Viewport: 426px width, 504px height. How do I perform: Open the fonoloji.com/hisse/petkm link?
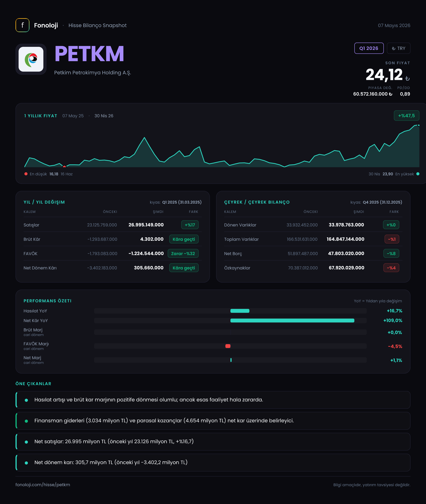tap(43, 485)
